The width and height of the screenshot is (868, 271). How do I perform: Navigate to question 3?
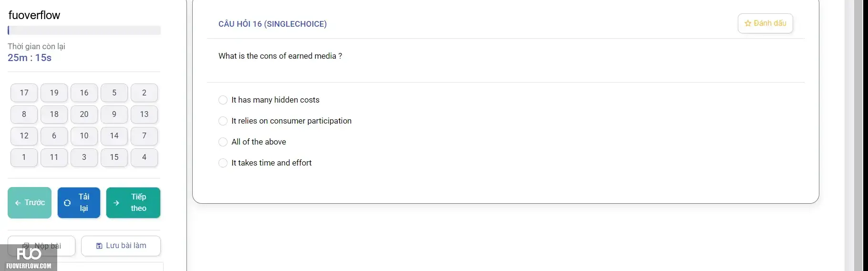pos(84,157)
